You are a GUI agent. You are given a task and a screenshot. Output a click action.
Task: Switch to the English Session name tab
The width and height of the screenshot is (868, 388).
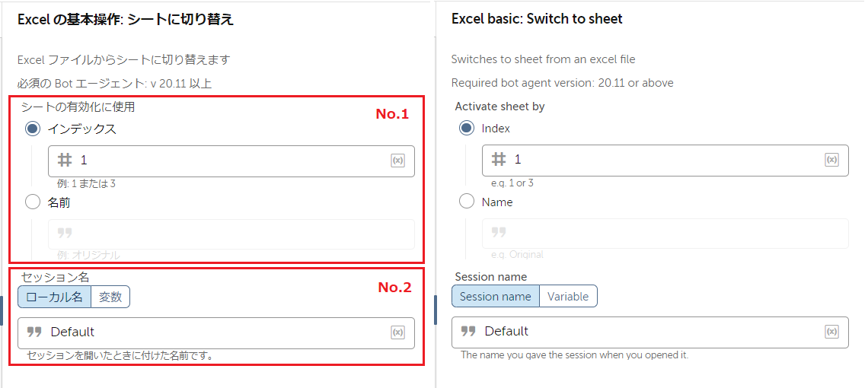[x=495, y=296]
